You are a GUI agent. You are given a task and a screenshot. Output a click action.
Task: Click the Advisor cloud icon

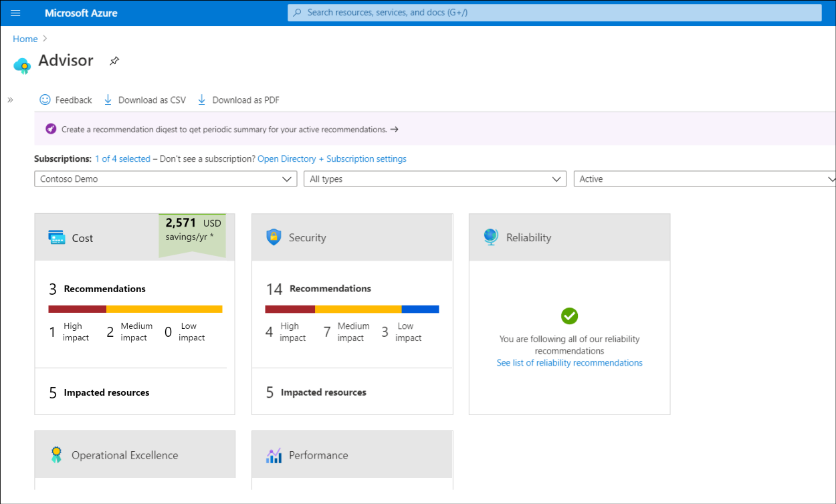(22, 66)
